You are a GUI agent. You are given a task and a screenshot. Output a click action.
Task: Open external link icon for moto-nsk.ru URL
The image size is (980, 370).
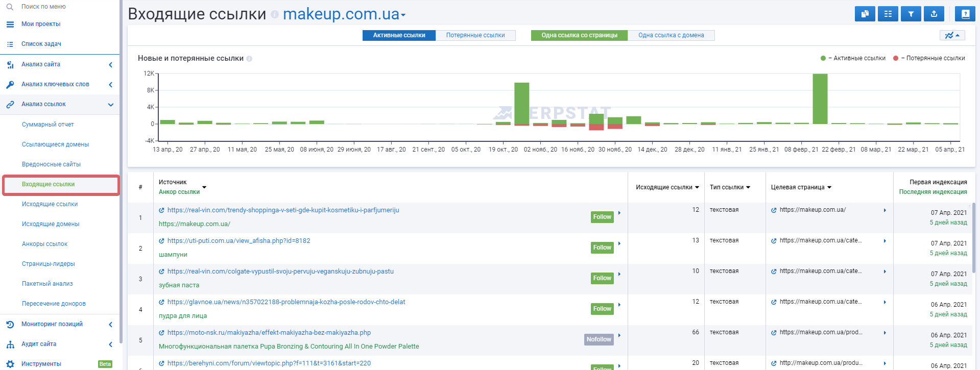coord(161,333)
